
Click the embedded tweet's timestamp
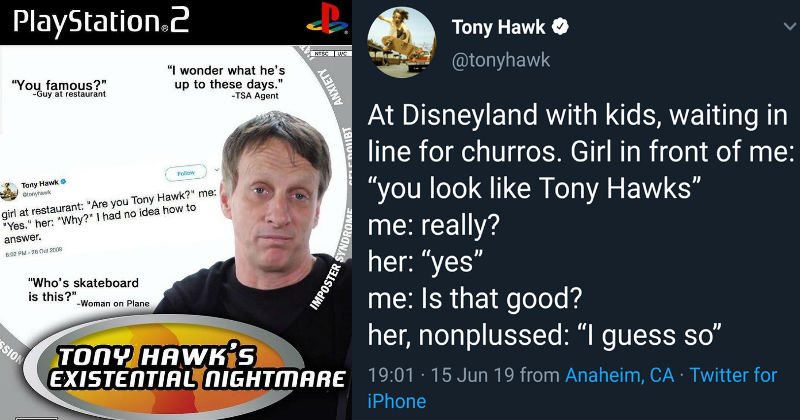point(33,252)
